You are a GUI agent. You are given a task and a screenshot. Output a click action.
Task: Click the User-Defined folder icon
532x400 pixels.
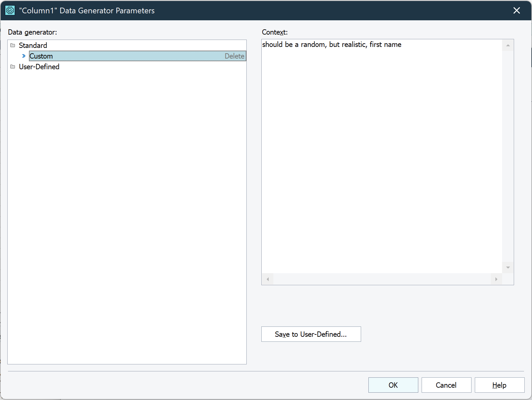[13, 67]
